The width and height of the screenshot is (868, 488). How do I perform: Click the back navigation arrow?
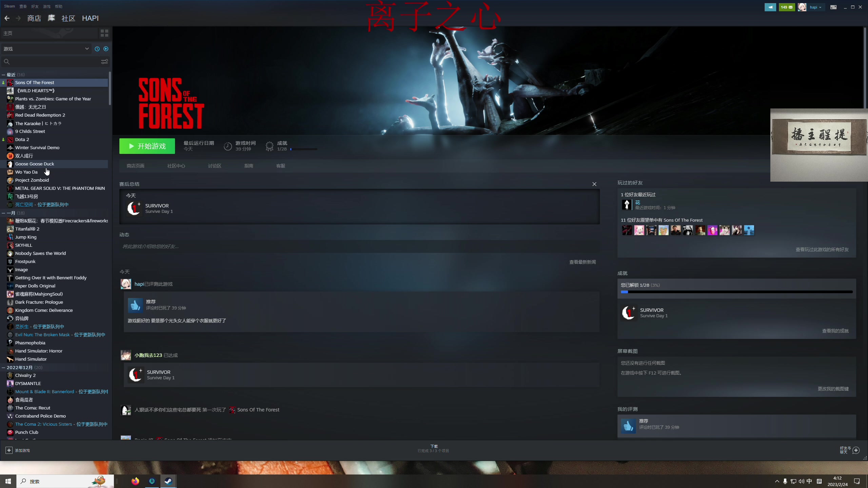7,18
